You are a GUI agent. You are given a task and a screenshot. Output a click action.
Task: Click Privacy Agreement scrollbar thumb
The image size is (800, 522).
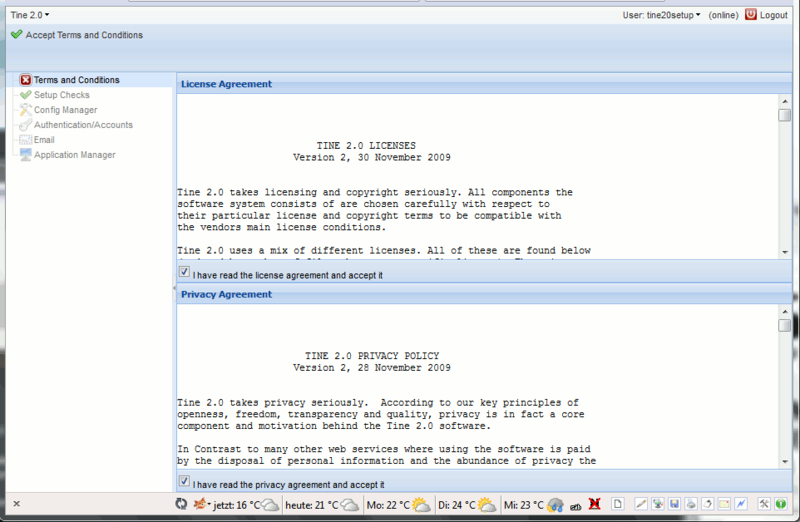[x=785, y=325]
